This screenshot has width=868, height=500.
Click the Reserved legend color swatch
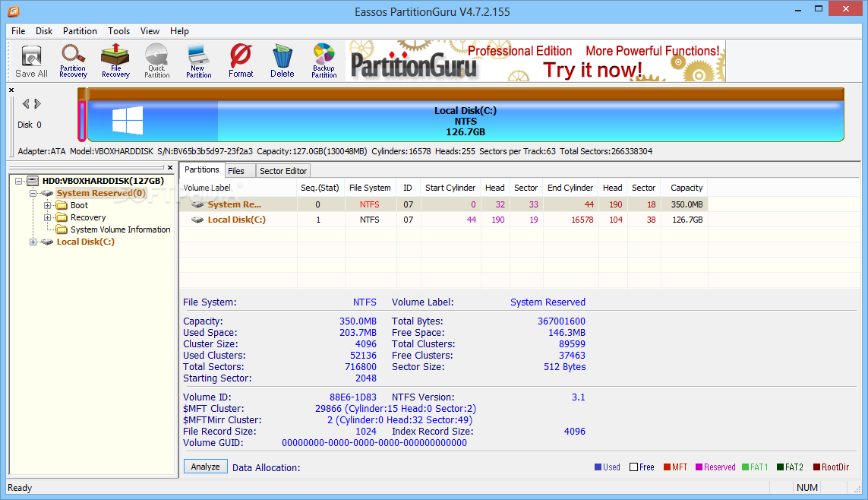[x=699, y=467]
